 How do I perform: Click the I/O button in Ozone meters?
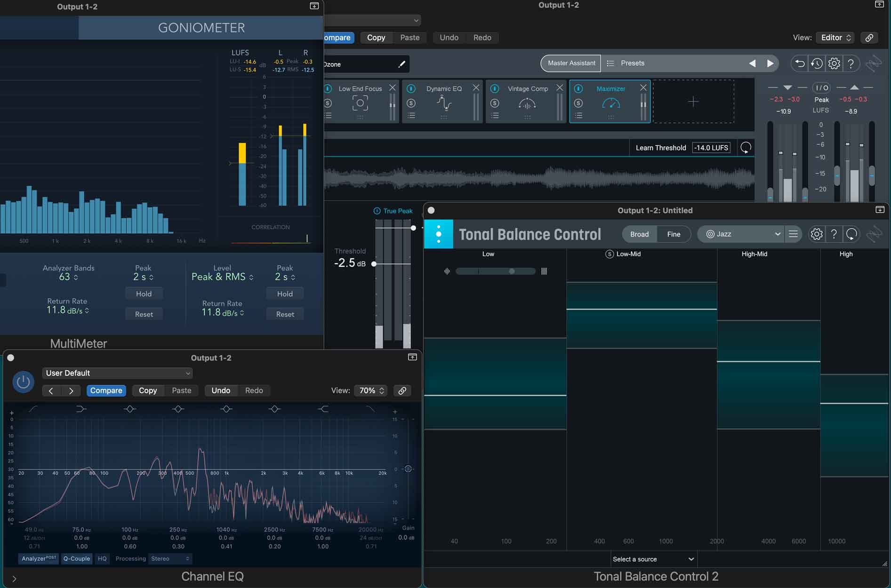[822, 87]
